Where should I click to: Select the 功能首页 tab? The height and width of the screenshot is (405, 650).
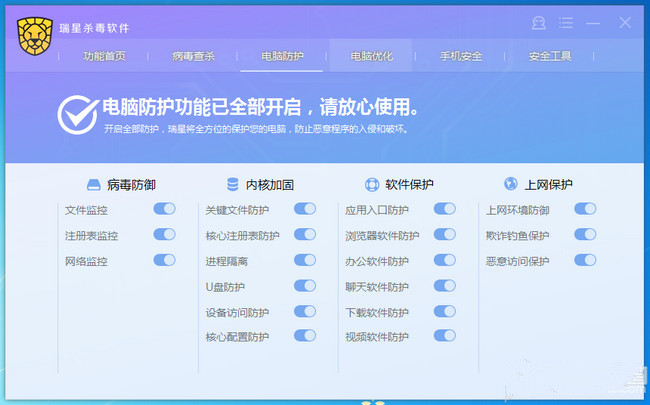tap(105, 56)
